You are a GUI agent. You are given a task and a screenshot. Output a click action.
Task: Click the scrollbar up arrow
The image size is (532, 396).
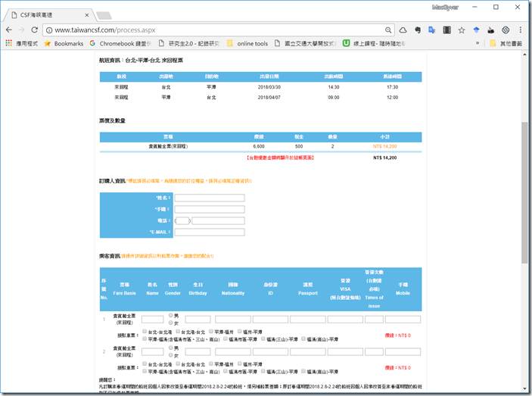[x=524, y=55]
